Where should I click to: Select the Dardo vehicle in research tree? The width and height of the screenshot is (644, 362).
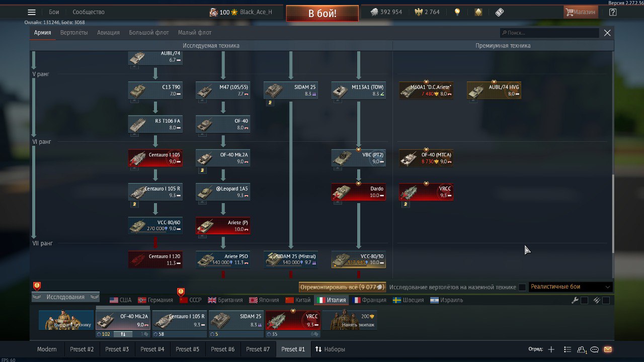pyautogui.click(x=359, y=192)
